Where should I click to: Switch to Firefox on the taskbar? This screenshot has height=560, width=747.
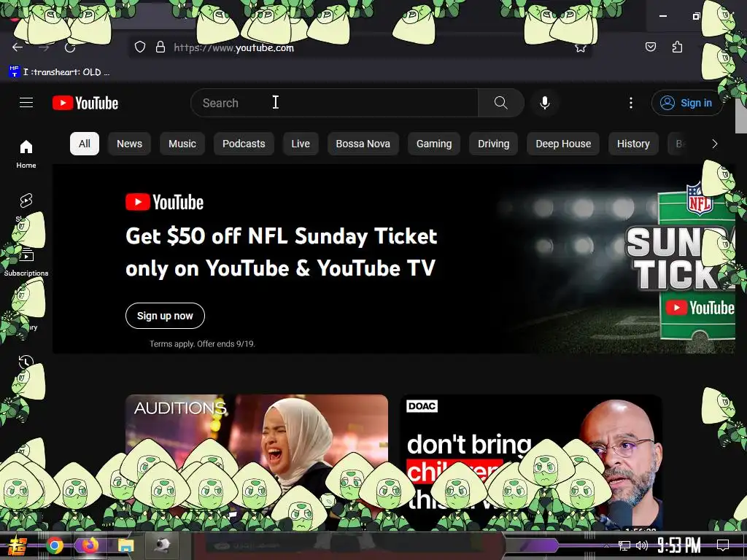coord(90,545)
